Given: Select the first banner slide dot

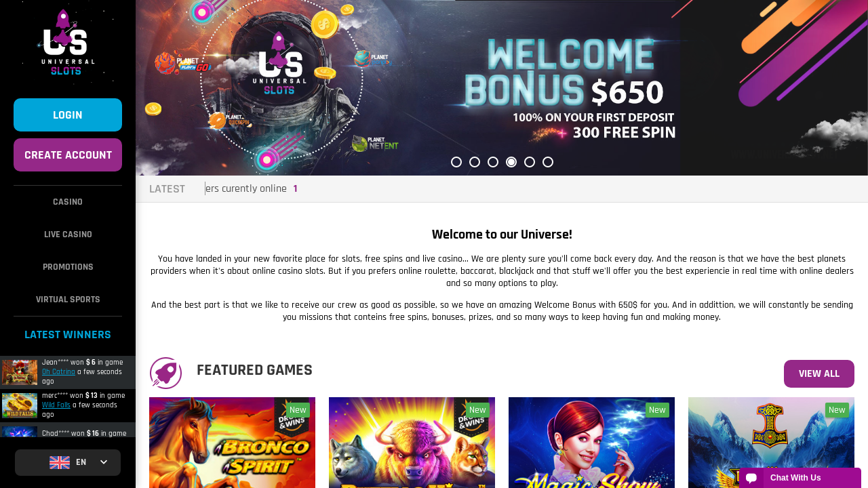Looking at the screenshot, I should pos(456,162).
